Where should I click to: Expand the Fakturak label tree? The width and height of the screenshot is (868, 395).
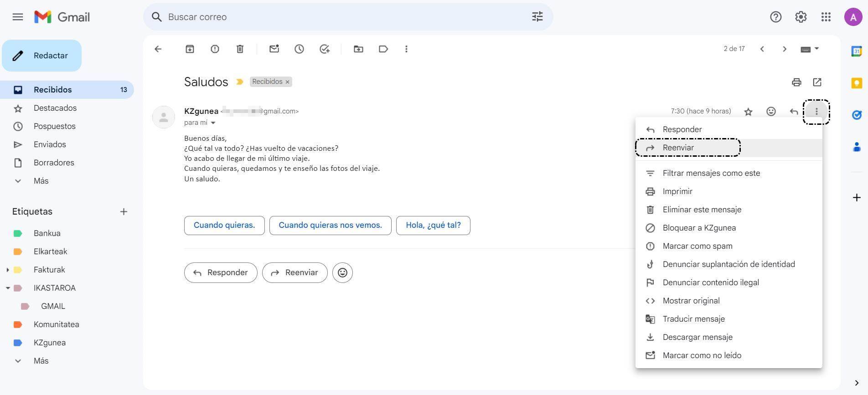click(x=8, y=270)
